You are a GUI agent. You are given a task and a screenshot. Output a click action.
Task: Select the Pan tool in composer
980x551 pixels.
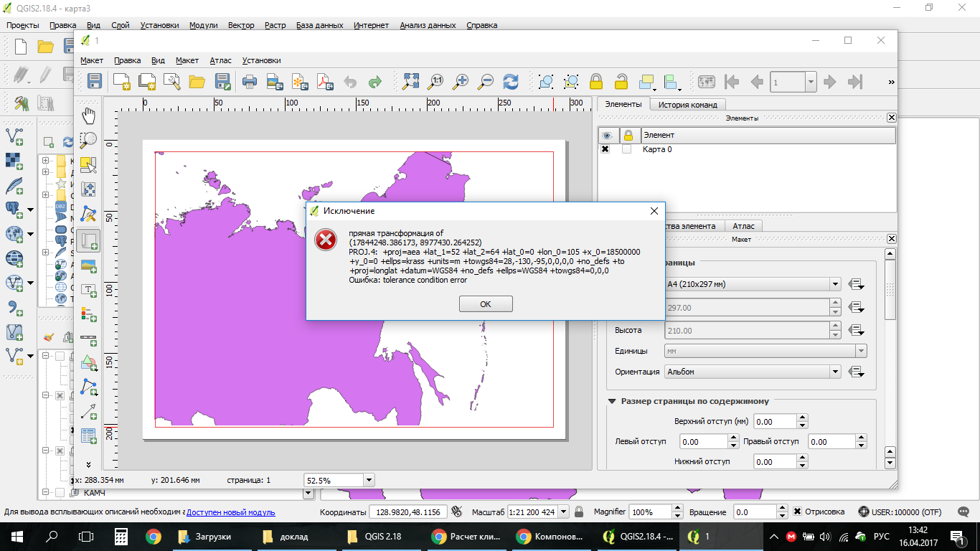pos(88,116)
